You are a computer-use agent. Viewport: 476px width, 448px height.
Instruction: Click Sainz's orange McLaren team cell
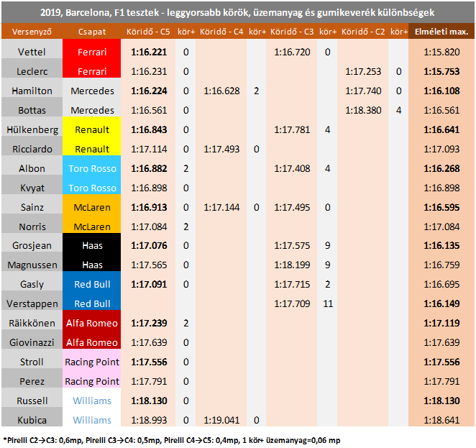pyautogui.click(x=92, y=204)
